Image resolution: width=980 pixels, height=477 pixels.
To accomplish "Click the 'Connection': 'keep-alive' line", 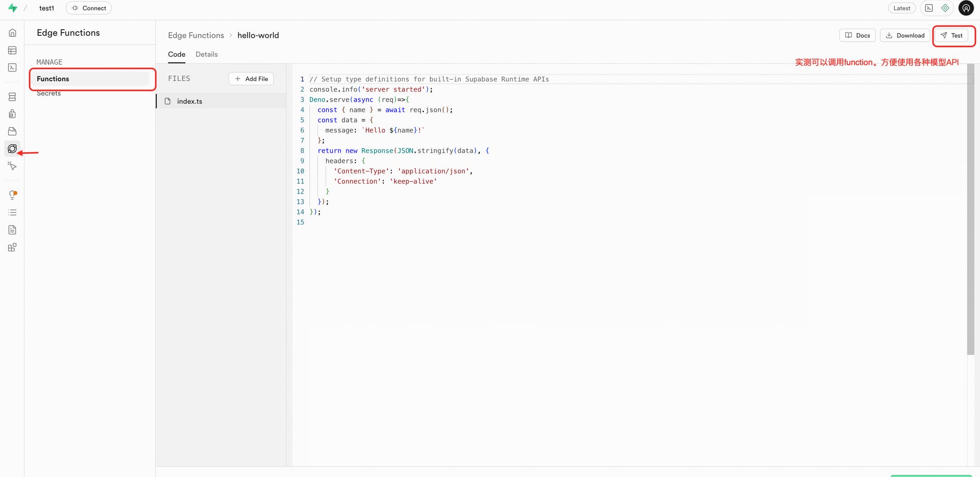I will pyautogui.click(x=385, y=181).
